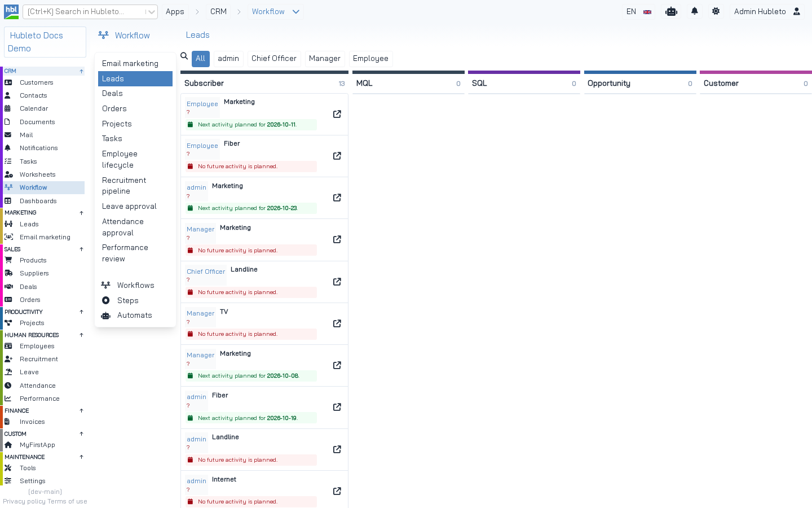Filter leads by Manager
The height and width of the screenshot is (508, 812).
coord(325,59)
